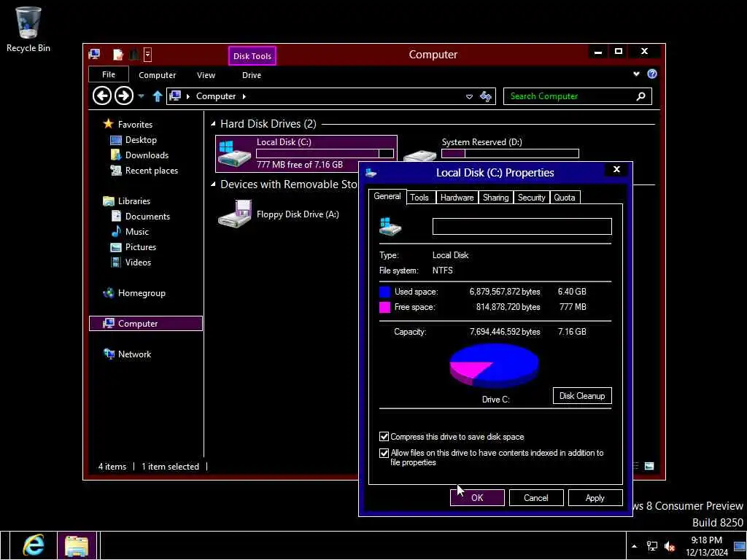Open the File menu
Screen dimensions: 747x560
[109, 74]
